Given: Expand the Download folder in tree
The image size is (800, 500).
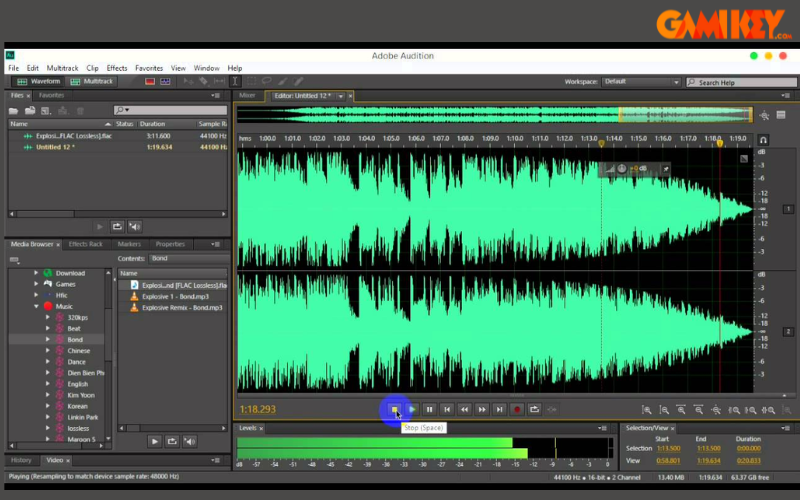Looking at the screenshot, I should point(36,273).
